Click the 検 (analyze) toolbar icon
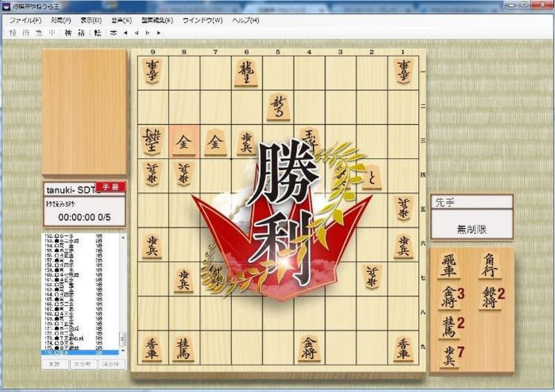This screenshot has height=392, width=555. pyautogui.click(x=68, y=33)
